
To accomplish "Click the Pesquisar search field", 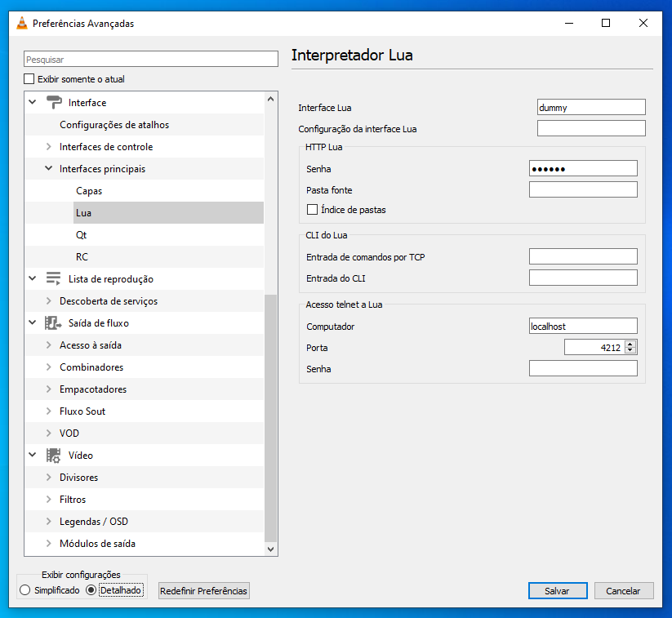I will pos(151,59).
